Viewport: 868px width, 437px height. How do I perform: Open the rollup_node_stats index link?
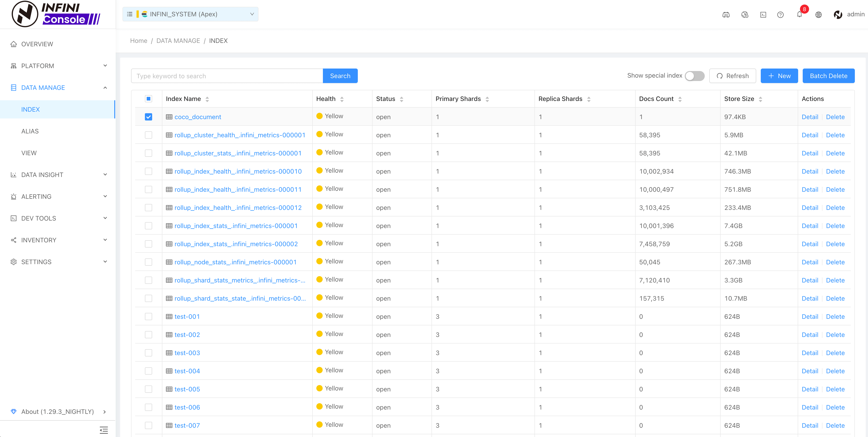tap(235, 262)
